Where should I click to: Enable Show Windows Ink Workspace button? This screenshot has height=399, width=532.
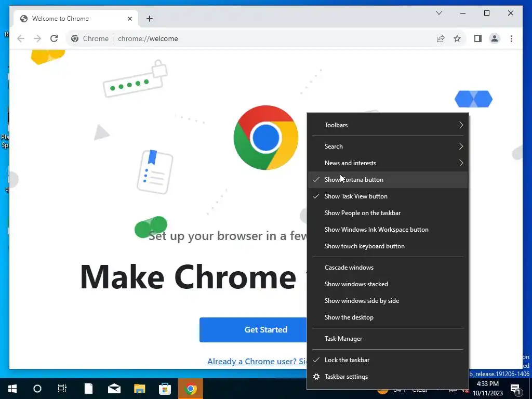pos(388,230)
